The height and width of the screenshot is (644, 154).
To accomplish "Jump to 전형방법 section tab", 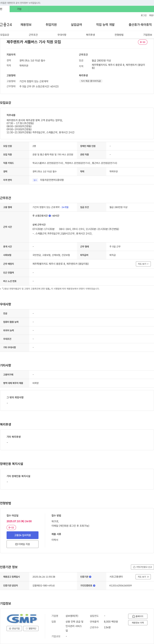I will [x=119, y=35].
